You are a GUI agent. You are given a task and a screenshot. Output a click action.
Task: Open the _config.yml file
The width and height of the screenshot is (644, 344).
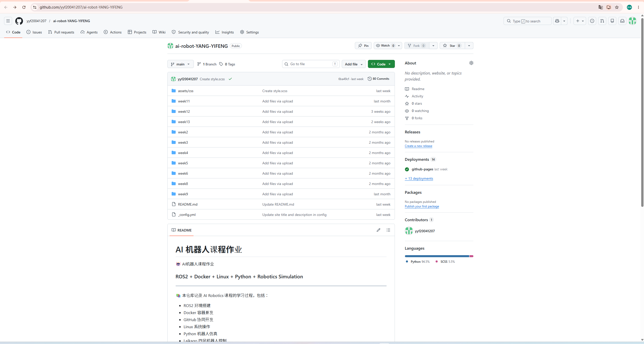187,215
